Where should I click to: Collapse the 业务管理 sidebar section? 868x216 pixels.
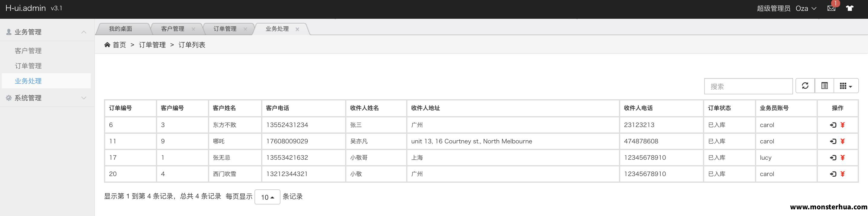coord(83,32)
